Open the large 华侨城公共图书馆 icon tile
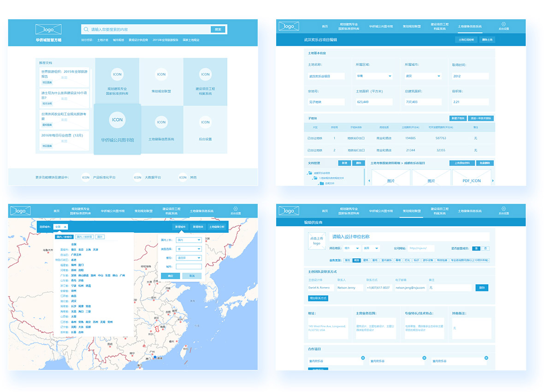 click(117, 129)
